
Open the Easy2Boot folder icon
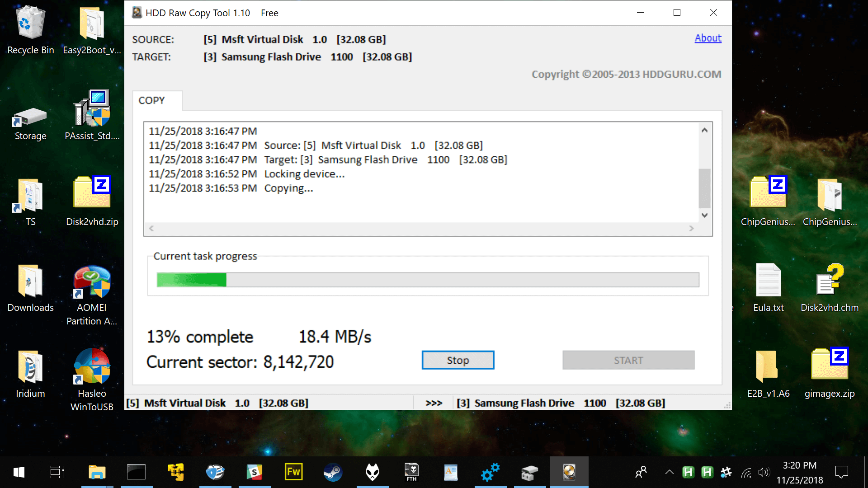pos(92,29)
